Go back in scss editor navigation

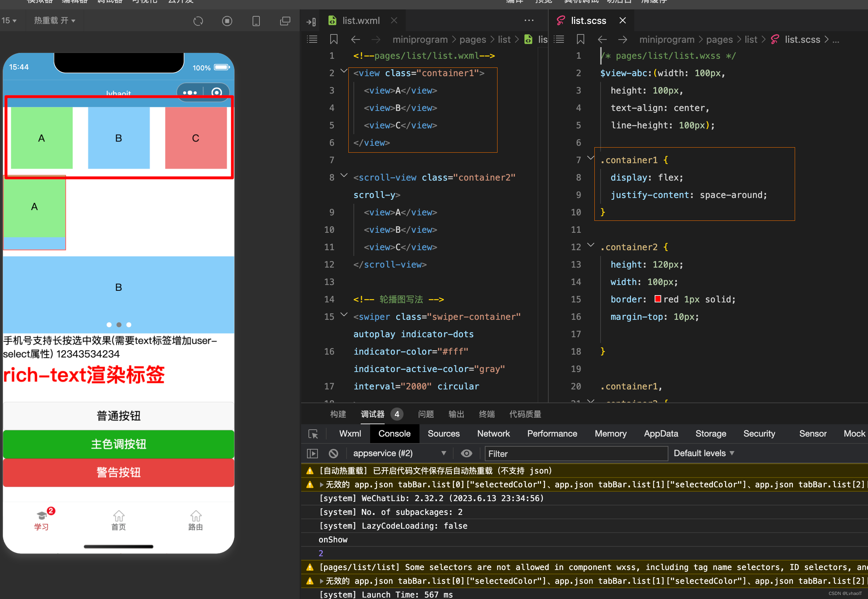coord(602,40)
